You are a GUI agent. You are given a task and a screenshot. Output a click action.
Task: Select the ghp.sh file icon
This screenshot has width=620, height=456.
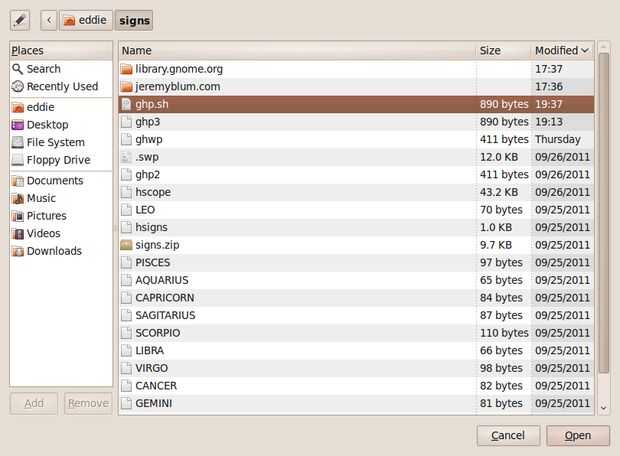126,104
